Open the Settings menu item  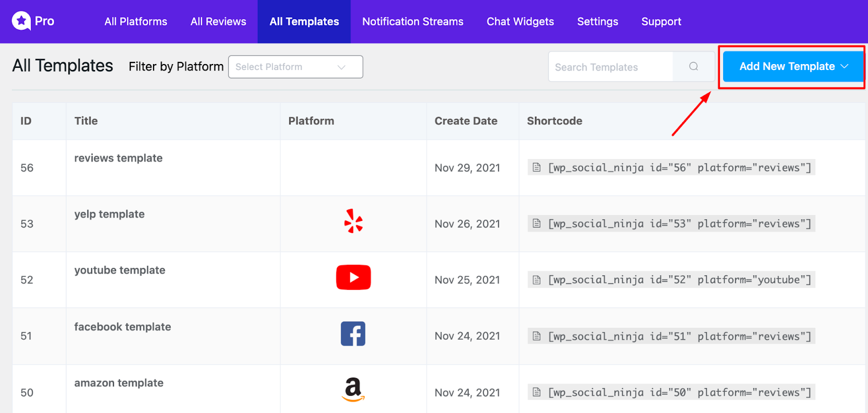pyautogui.click(x=597, y=22)
